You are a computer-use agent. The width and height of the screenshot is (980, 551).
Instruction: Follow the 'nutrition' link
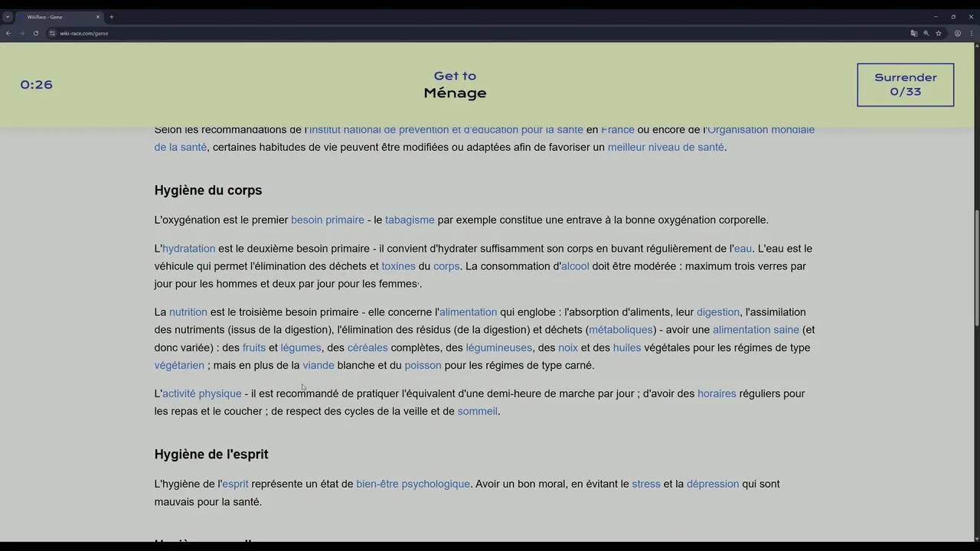point(188,311)
